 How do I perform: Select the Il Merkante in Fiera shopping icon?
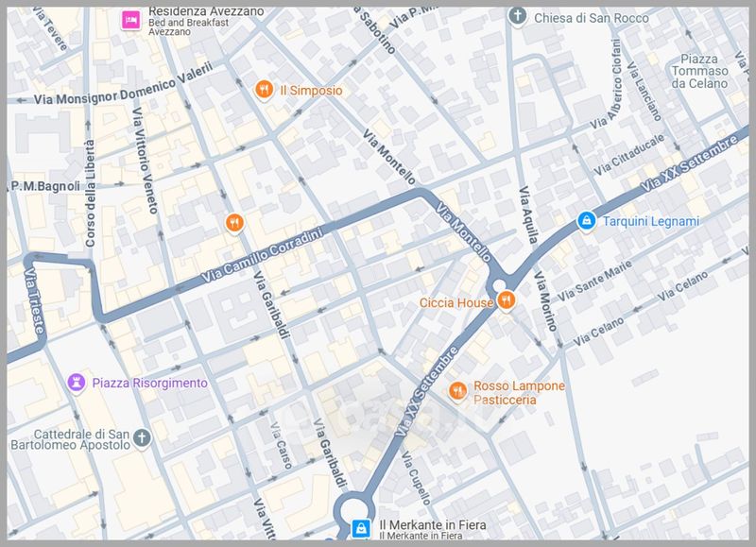pos(361,528)
